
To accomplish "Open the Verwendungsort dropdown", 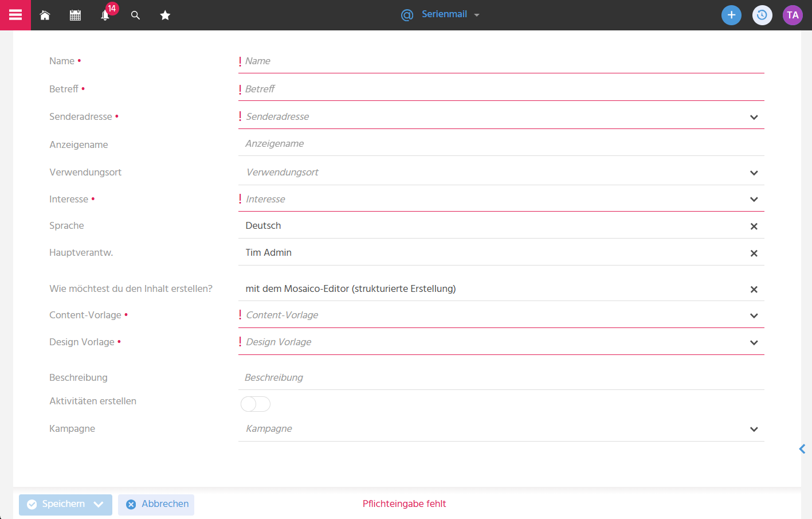I will tap(754, 173).
